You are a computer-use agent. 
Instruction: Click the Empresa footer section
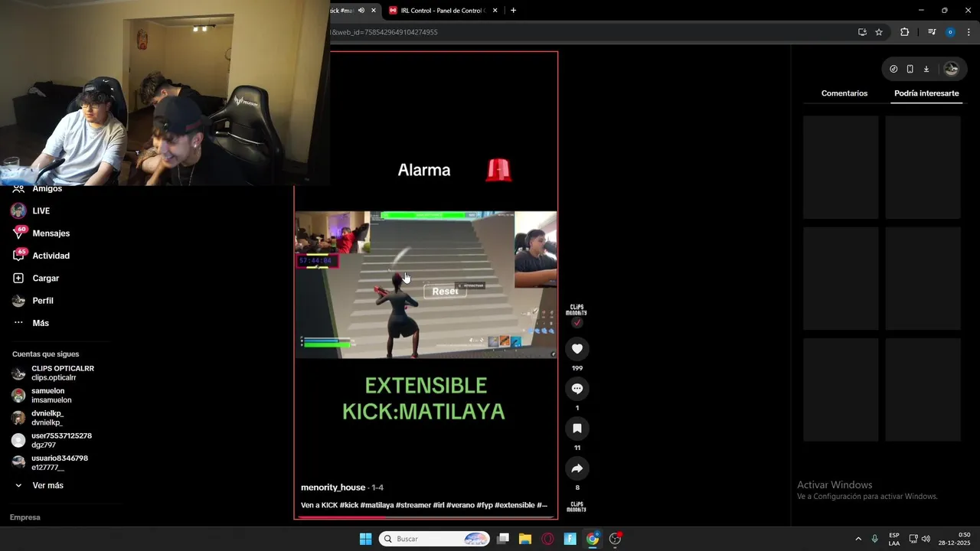click(25, 517)
